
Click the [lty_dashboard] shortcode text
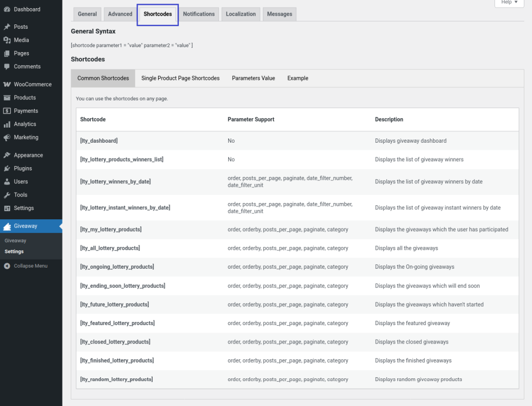(x=99, y=141)
